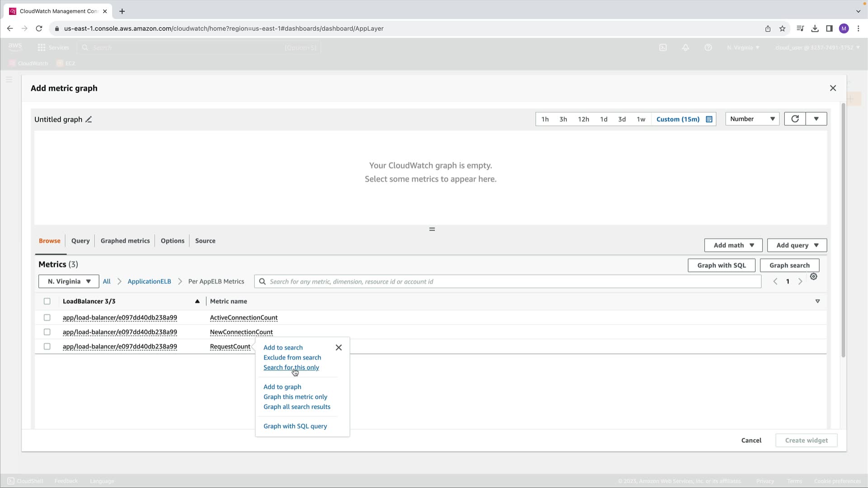Screen dimensions: 868x488
Task: Check the ActiveConnectionCount row checkbox
Action: click(x=47, y=318)
